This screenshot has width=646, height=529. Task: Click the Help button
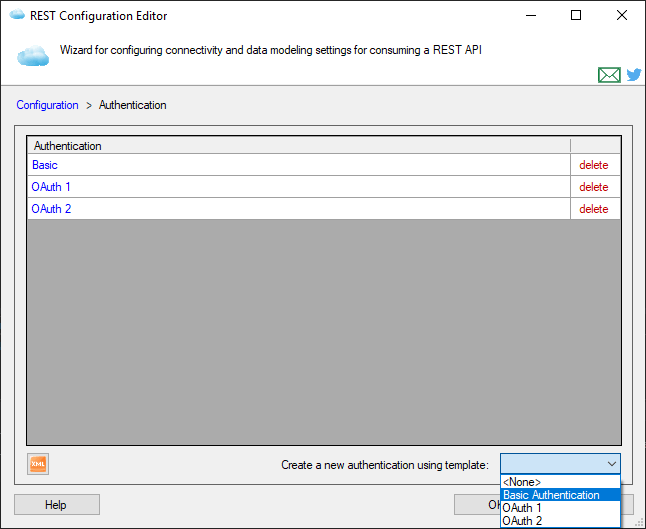tap(57, 505)
